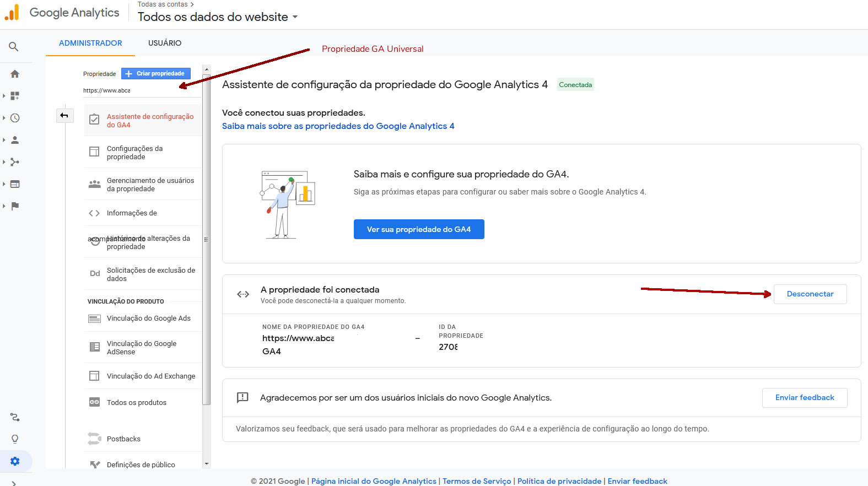Click the property column scrollbar up arrow
Viewport: 868px width, 486px height.
tap(207, 69)
